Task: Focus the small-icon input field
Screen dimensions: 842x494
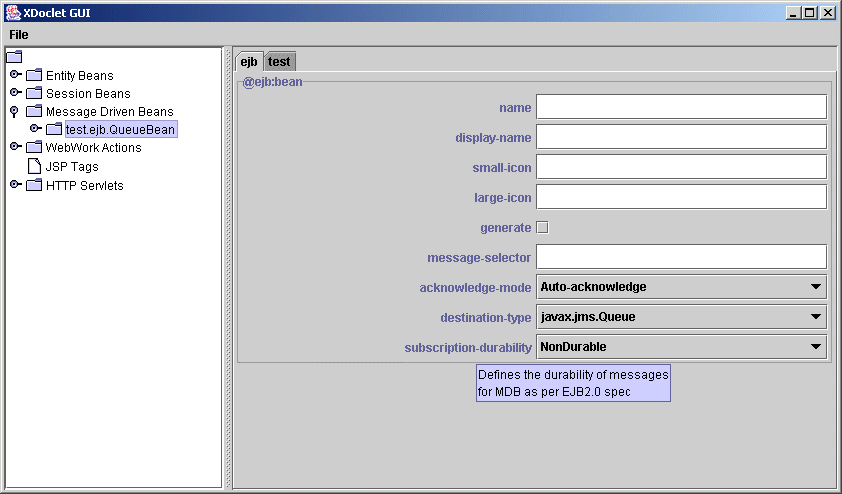Action: click(x=681, y=167)
